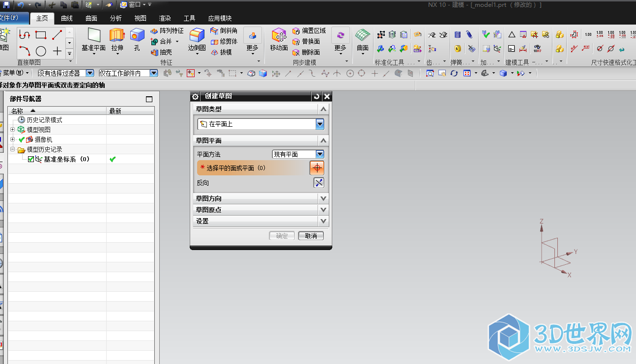Click the 倒斜角 chamfer tool
The image size is (636, 364).
coord(224,30)
